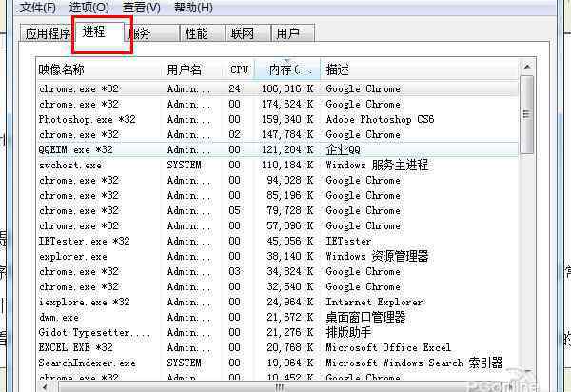Screen dimensions: 571x392
Task: Select chrome.exe process using 94,028 K
Action: pyautogui.click(x=278, y=180)
